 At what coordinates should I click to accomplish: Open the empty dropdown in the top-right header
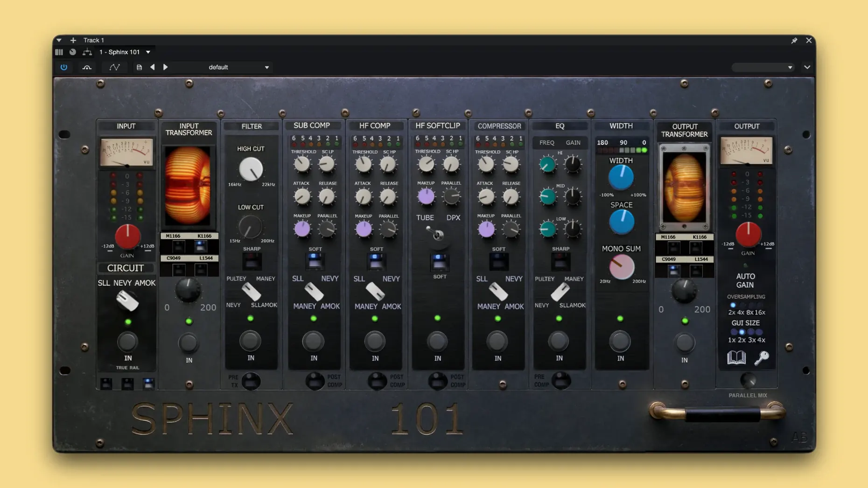763,68
